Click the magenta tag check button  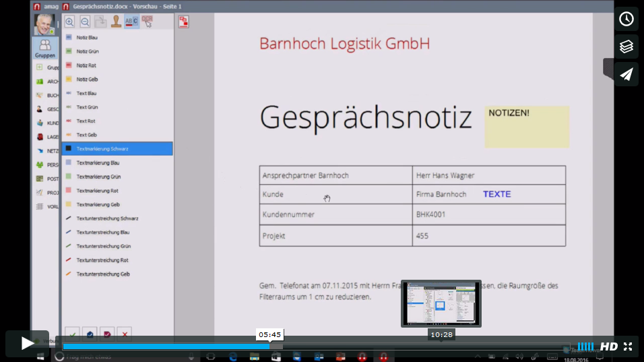tap(107, 334)
